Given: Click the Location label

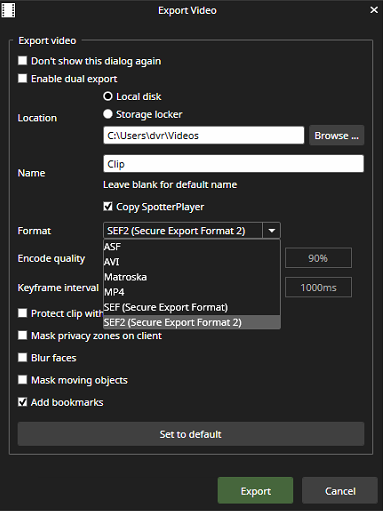Looking at the screenshot, I should pos(37,118).
